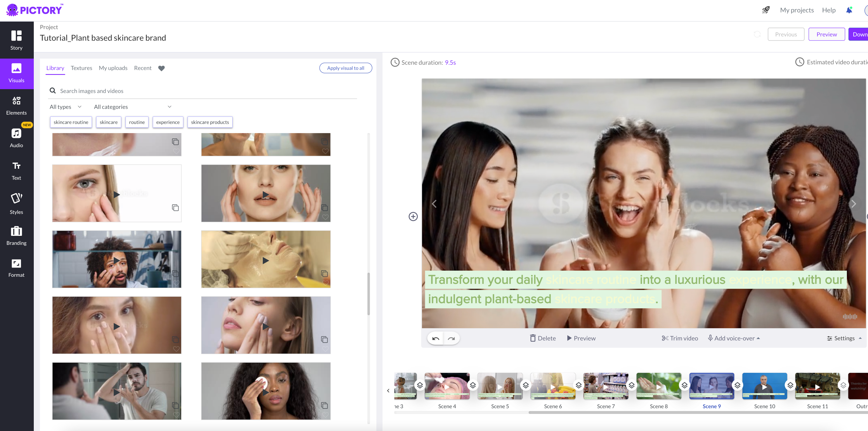868x431 pixels.
Task: Click the rocket icon in header
Action: click(x=766, y=10)
